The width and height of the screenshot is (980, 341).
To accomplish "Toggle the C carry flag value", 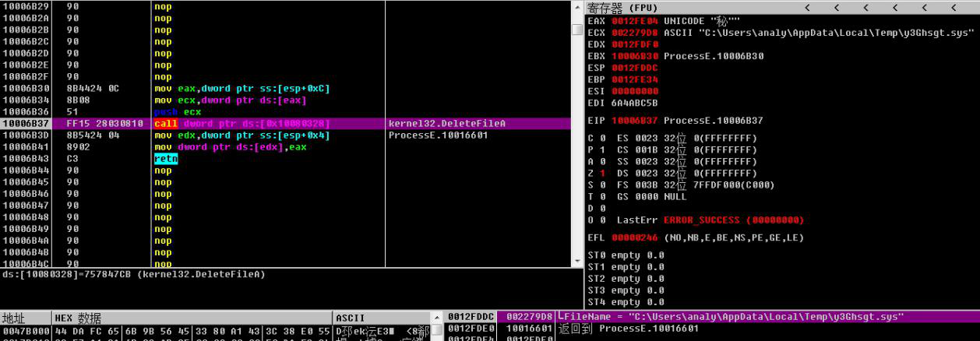I will [x=602, y=139].
